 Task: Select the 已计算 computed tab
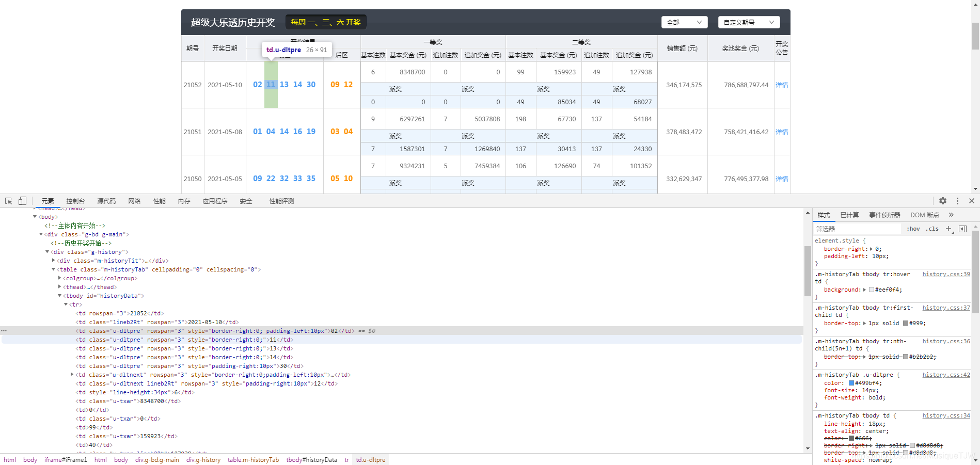[849, 215]
